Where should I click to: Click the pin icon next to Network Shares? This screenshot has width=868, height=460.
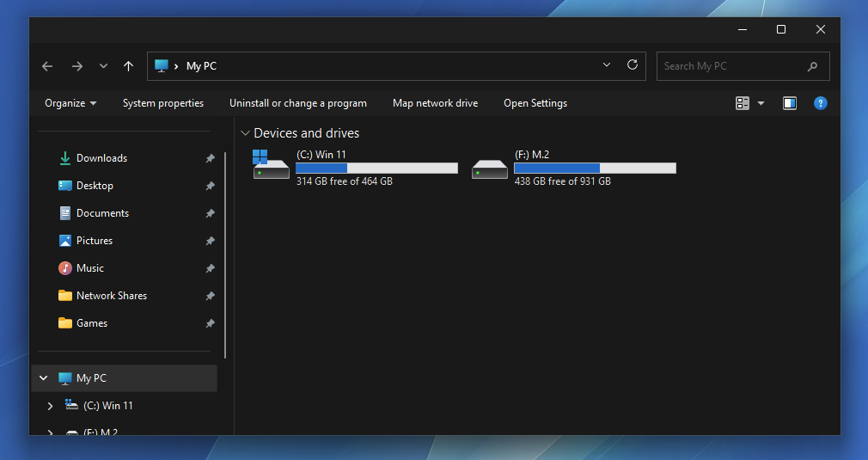coord(210,296)
